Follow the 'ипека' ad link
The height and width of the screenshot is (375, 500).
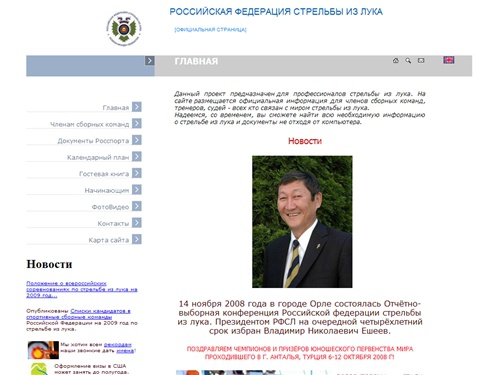[x=125, y=351]
